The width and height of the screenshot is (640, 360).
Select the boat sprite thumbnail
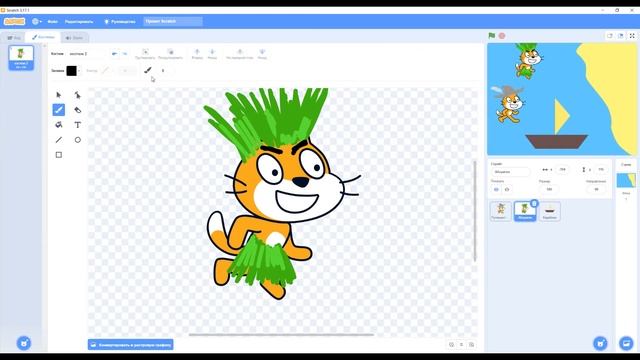pos(549,211)
